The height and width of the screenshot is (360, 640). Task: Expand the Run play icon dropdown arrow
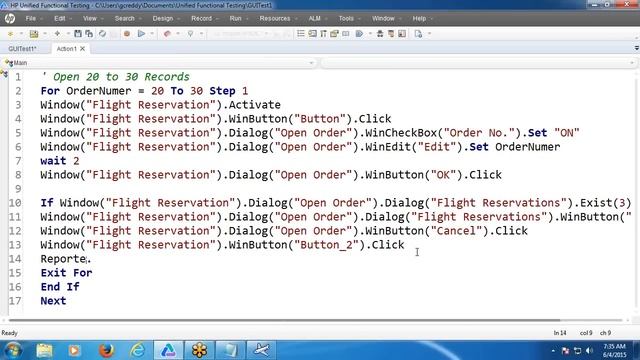tap(152, 34)
